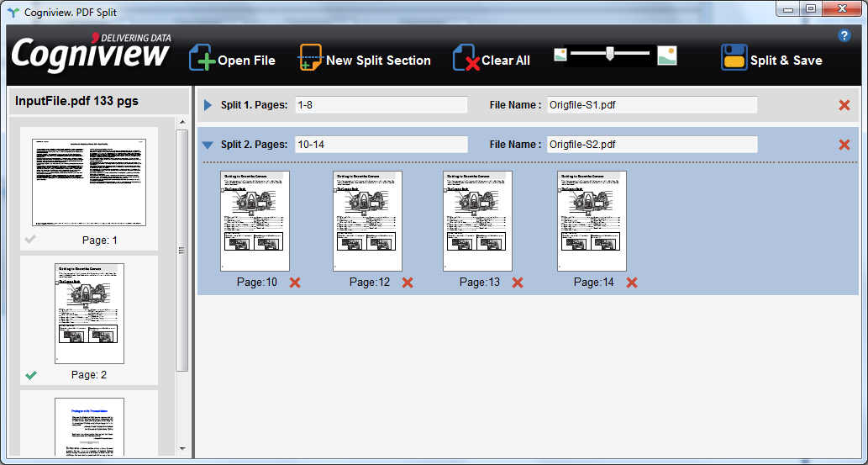Click the Page:14 thumbnail in Split 2
The width and height of the screenshot is (868, 465).
(592, 221)
